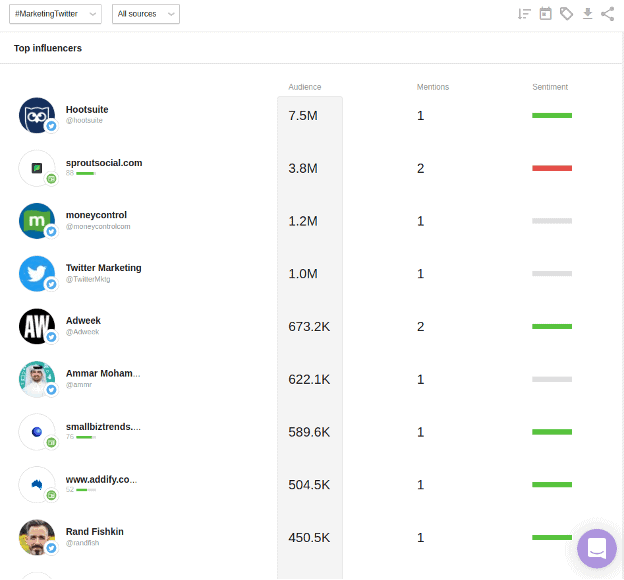Image resolution: width=624 pixels, height=580 pixels.
Task: Click the download report icon
Action: [587, 14]
